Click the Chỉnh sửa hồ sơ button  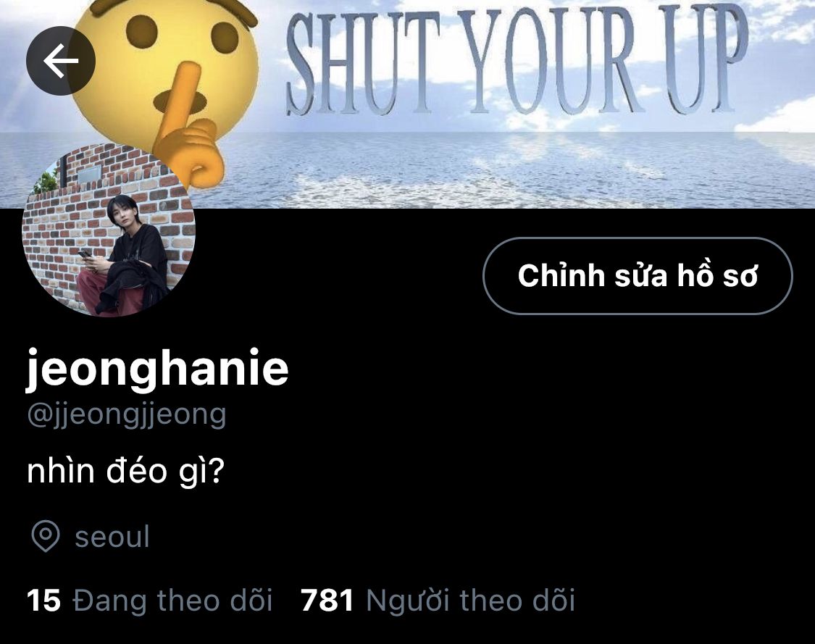coord(638,275)
